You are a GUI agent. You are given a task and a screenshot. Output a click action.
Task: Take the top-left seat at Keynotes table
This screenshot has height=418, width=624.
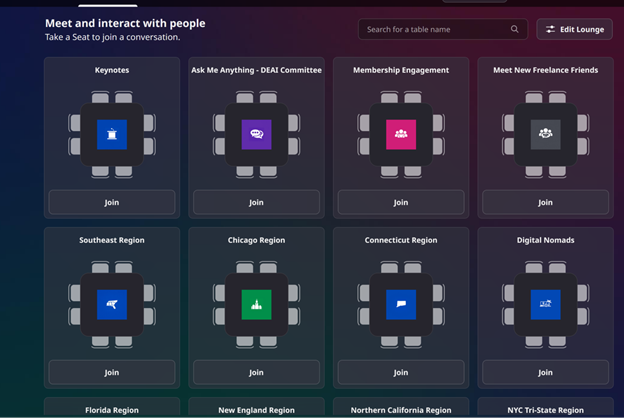tap(100, 99)
